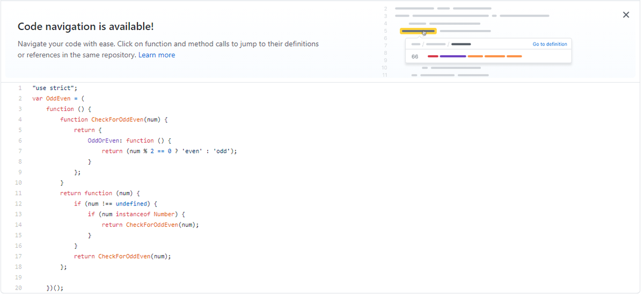Select line number 11
644x303 pixels.
[18, 193]
